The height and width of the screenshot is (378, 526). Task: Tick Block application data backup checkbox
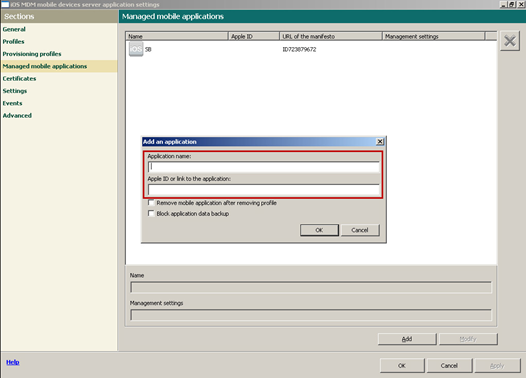click(x=151, y=213)
